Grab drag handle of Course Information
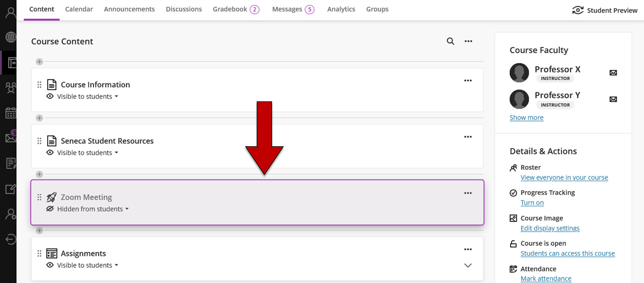 tap(39, 85)
